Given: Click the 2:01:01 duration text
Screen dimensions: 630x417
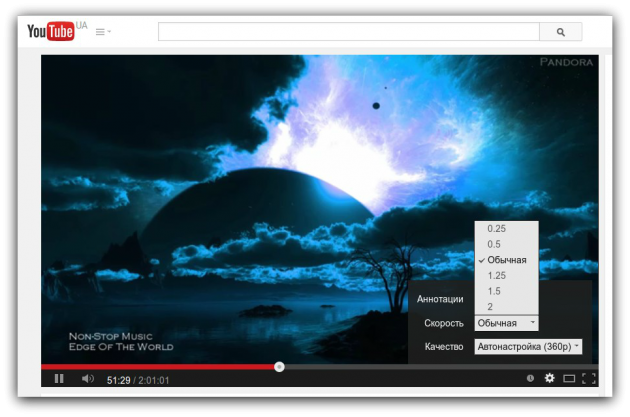Looking at the screenshot, I should pos(153,380).
